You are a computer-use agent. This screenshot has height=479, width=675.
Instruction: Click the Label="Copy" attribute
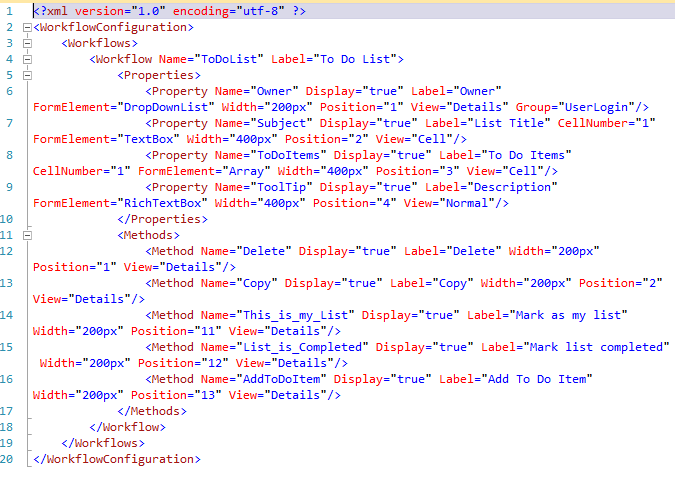click(x=432, y=283)
